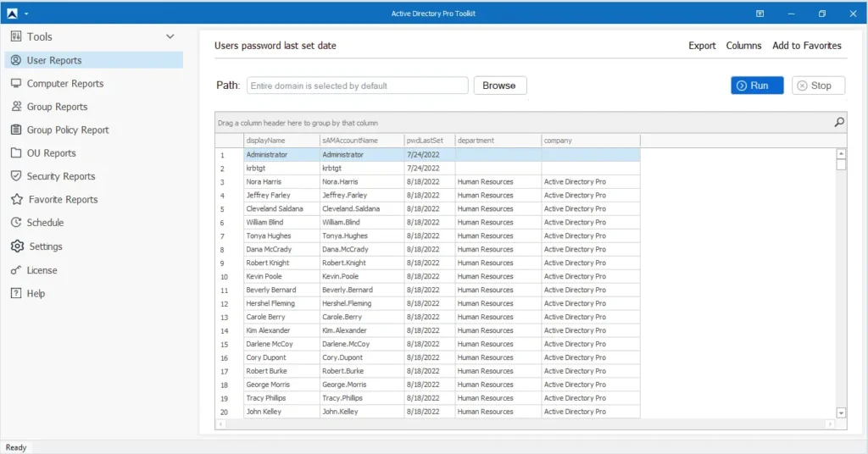Screen dimensions: 868x454
Task: Click the Tools grid icon in sidebar
Action: (16, 36)
